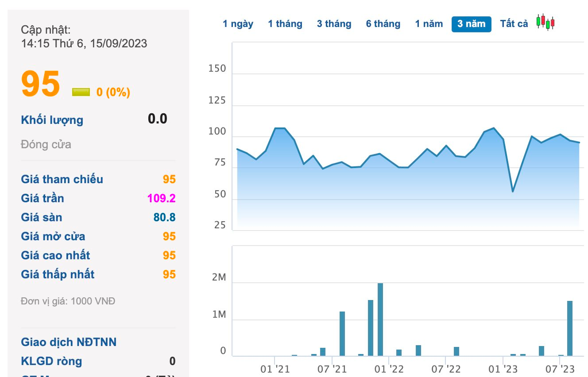588x377 pixels.
Task: Click the 'Giao dịch NĐTNN' heading
Action: (69, 342)
